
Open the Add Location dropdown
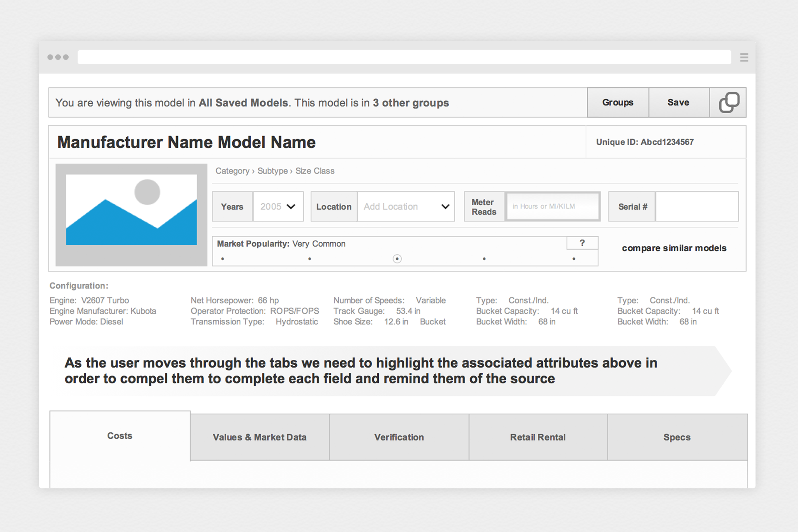(406, 206)
